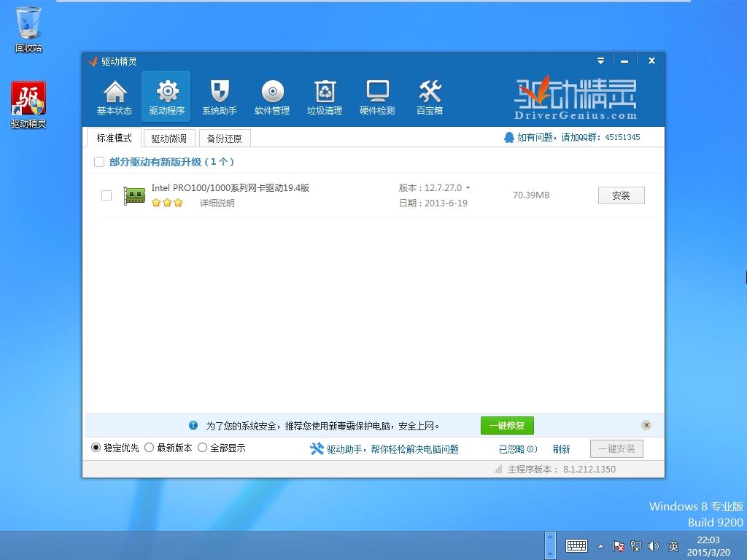Click the green 一键修复 button
The height and width of the screenshot is (560, 747).
pos(507,425)
